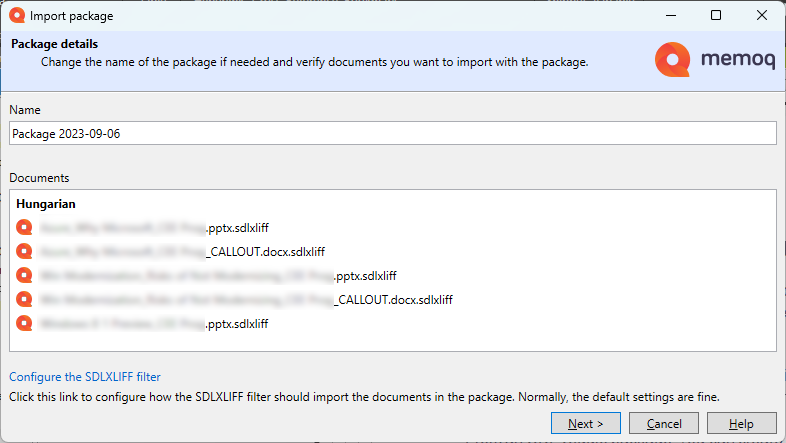Select the Hungarian language group heading
This screenshot has width=786, height=443.
(x=46, y=204)
